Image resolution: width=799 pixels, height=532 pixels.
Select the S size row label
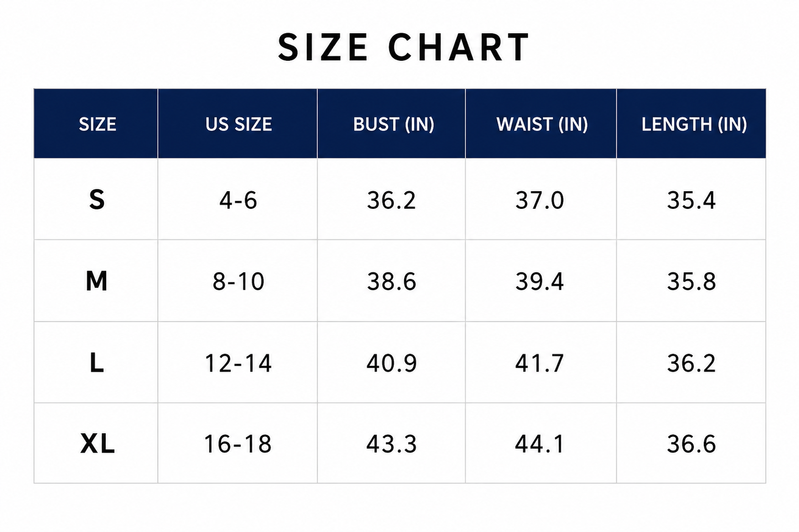[x=97, y=199]
